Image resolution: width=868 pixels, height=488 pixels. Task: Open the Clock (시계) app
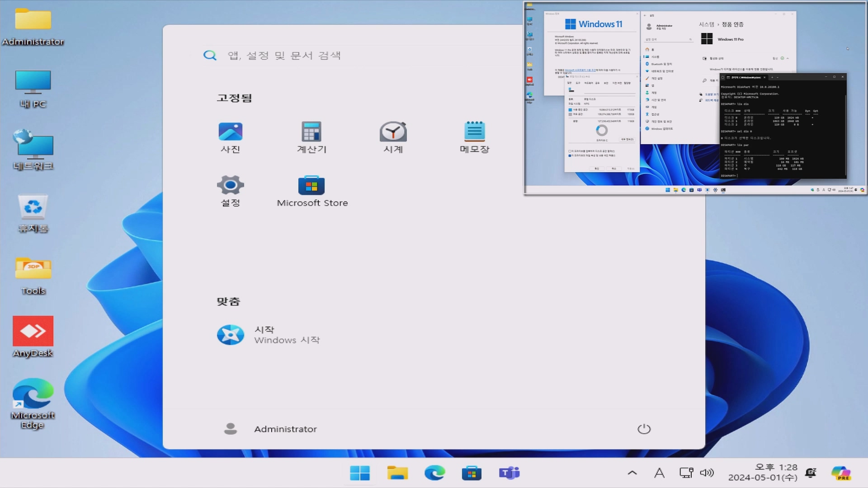coord(393,132)
